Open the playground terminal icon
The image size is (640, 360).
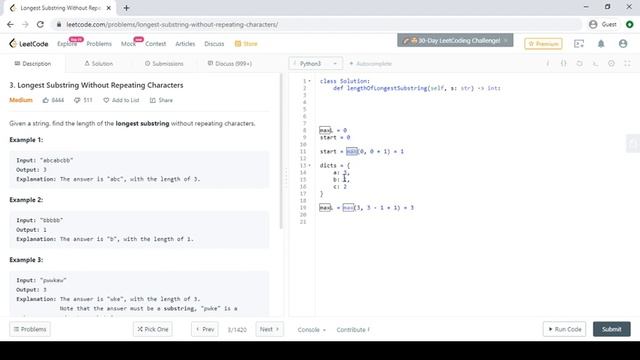tap(579, 44)
